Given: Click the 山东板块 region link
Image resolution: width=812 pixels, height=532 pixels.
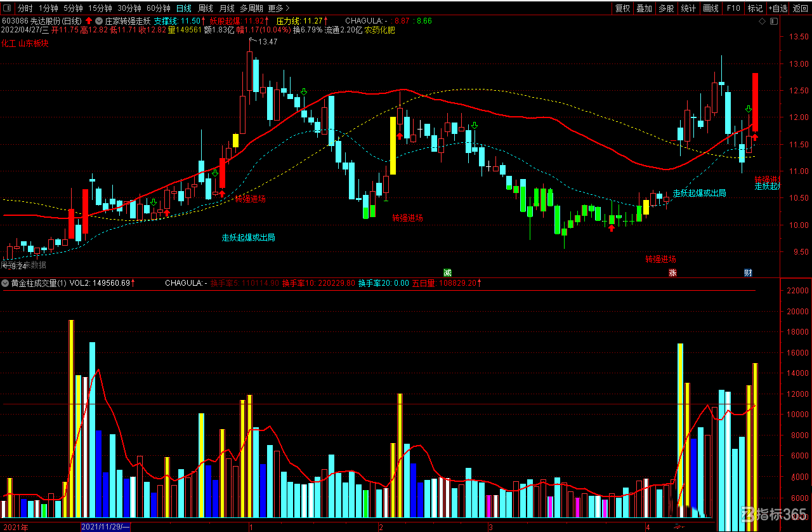Looking at the screenshot, I should 33,44.
